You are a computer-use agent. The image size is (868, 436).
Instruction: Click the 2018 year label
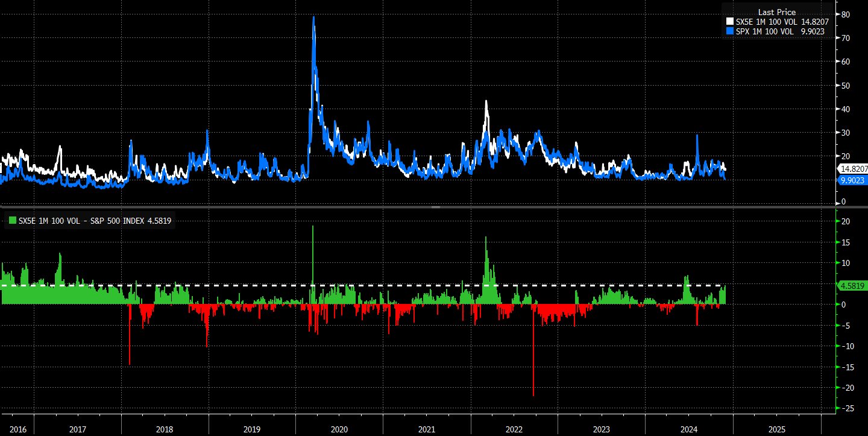click(x=165, y=429)
